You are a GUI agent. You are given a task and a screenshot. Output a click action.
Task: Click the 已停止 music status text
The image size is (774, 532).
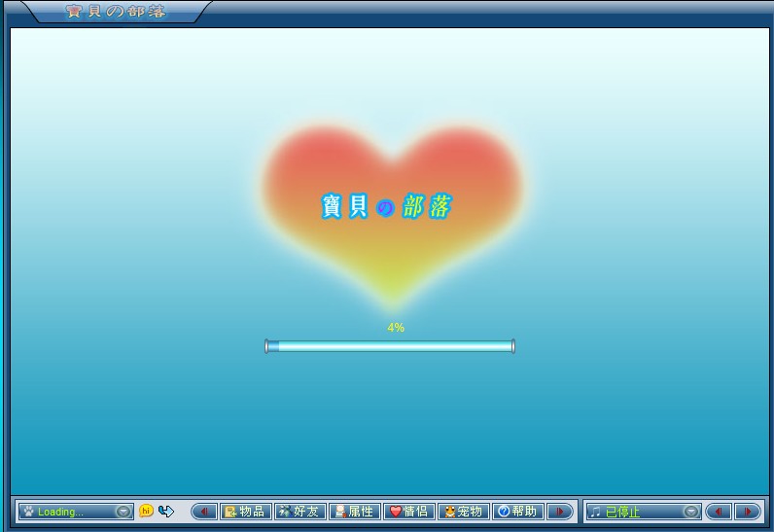[623, 512]
